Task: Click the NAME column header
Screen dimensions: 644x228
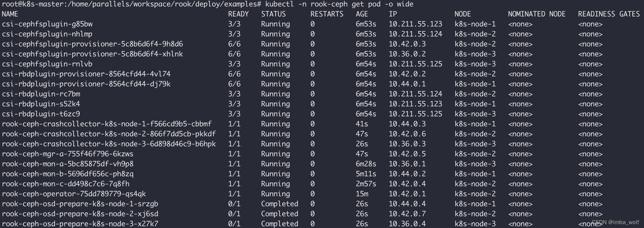Action: pyautogui.click(x=10, y=14)
